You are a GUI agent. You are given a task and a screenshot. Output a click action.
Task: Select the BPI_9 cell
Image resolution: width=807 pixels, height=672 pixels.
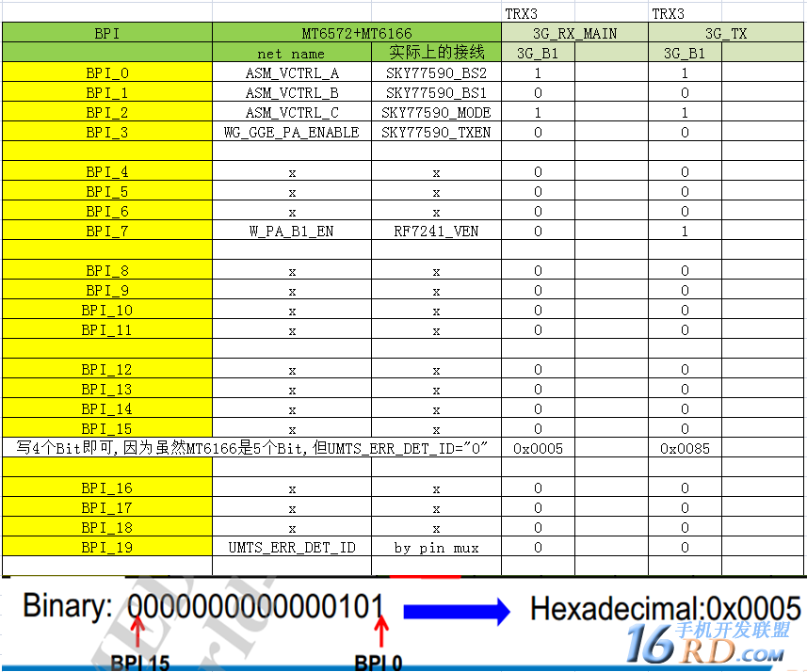(107, 290)
